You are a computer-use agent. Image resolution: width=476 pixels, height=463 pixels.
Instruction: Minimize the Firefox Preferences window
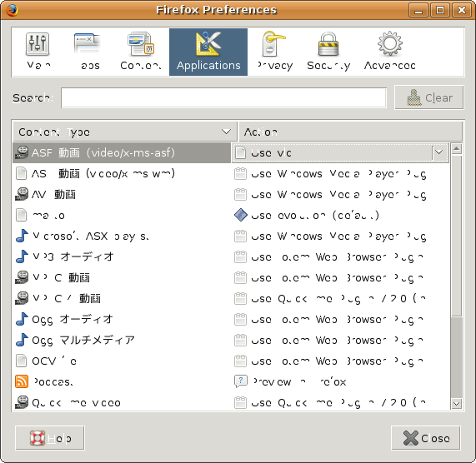tap(418, 10)
